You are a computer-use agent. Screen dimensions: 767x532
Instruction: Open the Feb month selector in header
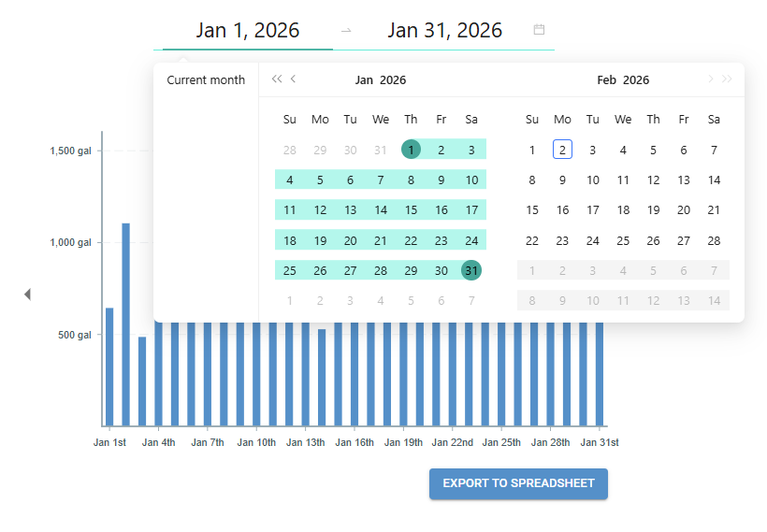click(606, 80)
